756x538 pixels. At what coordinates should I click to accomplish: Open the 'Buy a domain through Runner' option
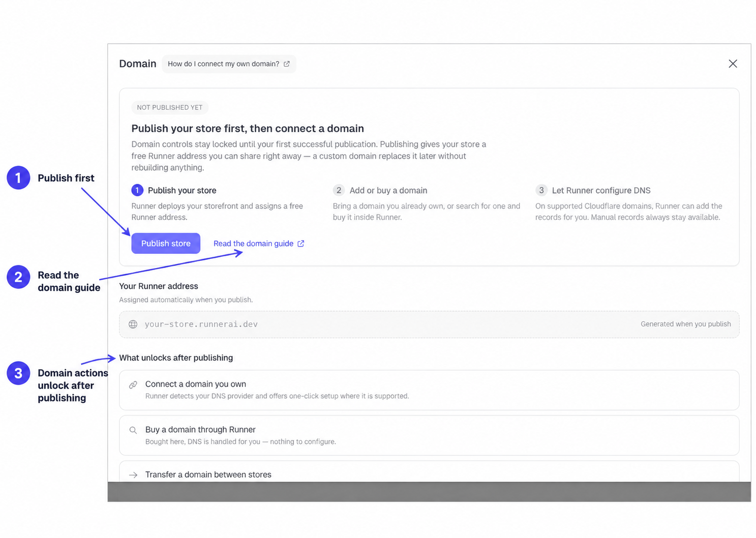(x=429, y=435)
